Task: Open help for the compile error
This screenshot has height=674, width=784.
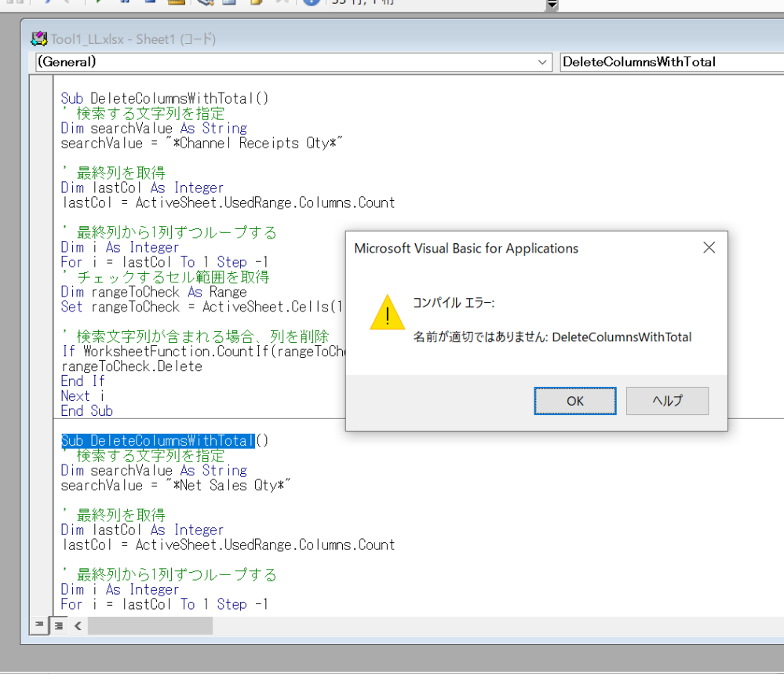Action: coord(667,400)
